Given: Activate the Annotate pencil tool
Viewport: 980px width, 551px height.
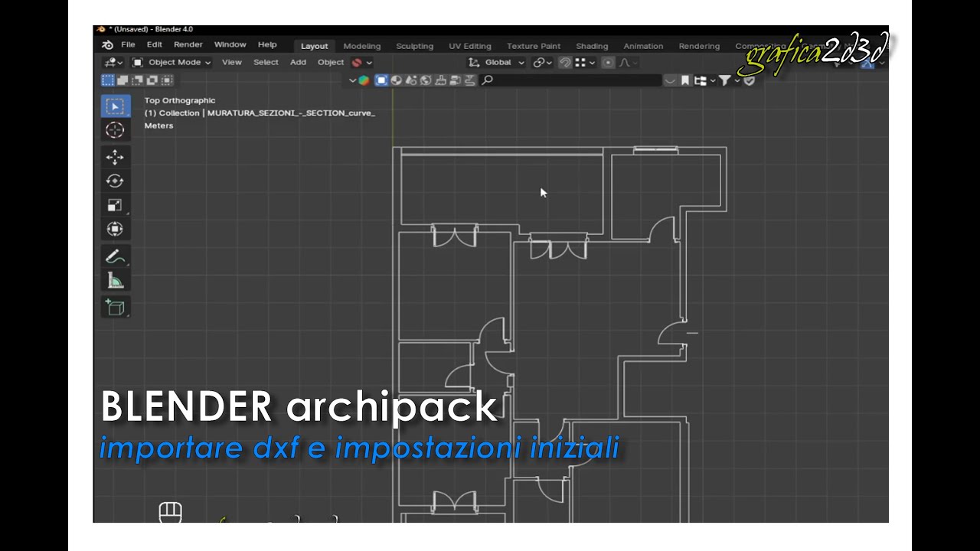Looking at the screenshot, I should tap(115, 256).
